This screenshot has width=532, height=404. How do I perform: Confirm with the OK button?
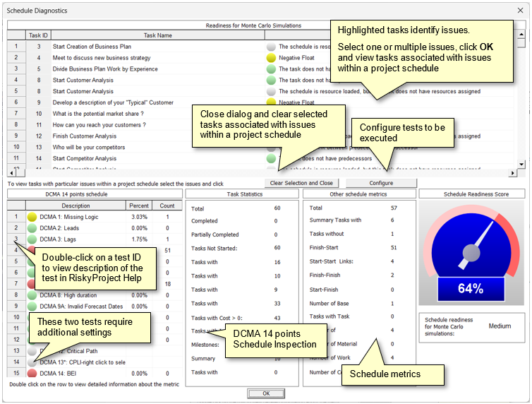pyautogui.click(x=265, y=393)
